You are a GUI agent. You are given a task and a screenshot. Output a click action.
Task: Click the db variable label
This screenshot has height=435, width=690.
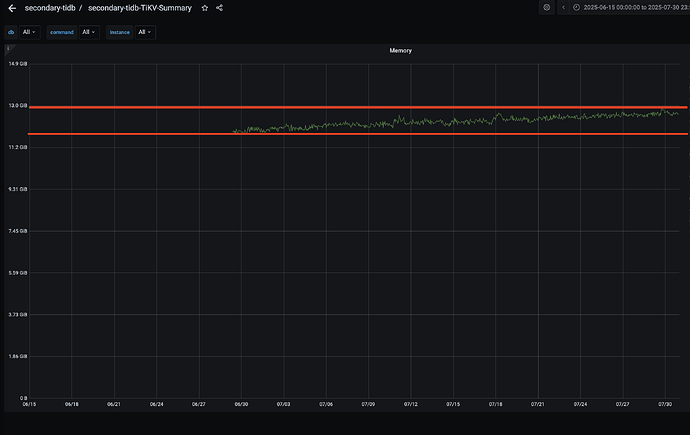pyautogui.click(x=12, y=32)
